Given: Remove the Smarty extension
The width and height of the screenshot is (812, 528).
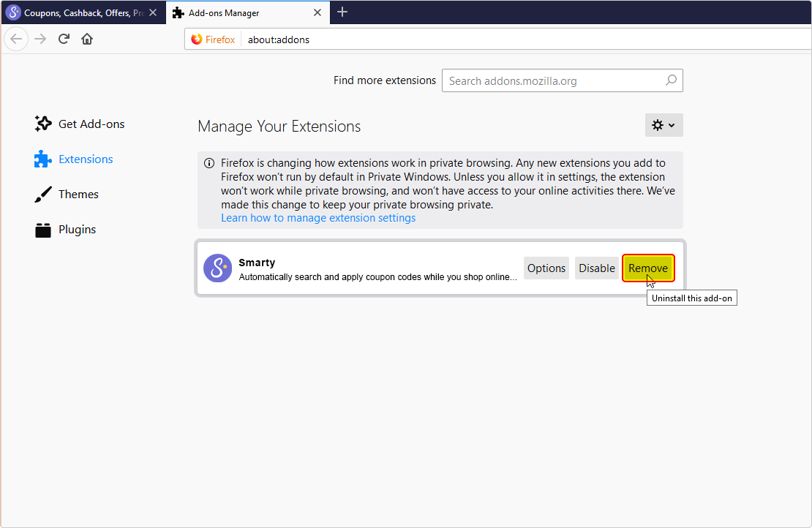Looking at the screenshot, I should (x=647, y=268).
